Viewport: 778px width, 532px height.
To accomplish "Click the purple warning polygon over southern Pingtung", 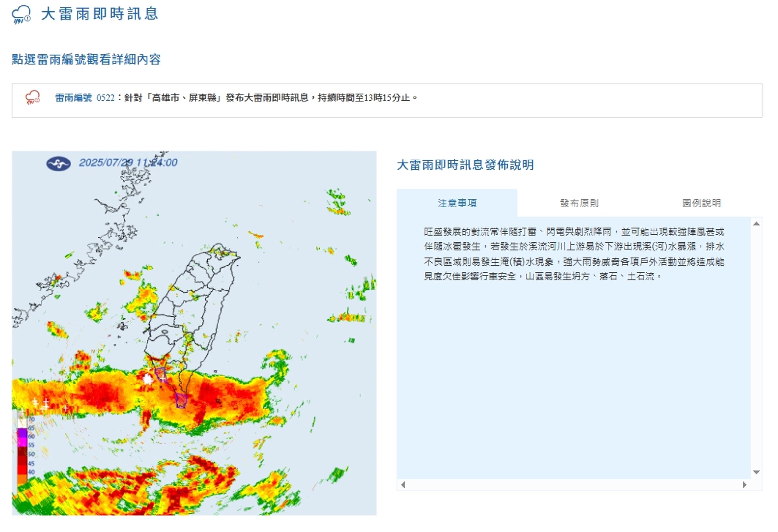I will pos(181,400).
